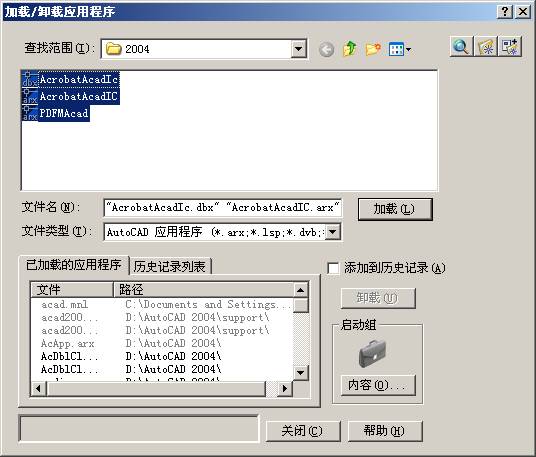Switch to 历史记录列表 tab
Viewport: 536px width, 457px height.
coord(170,267)
